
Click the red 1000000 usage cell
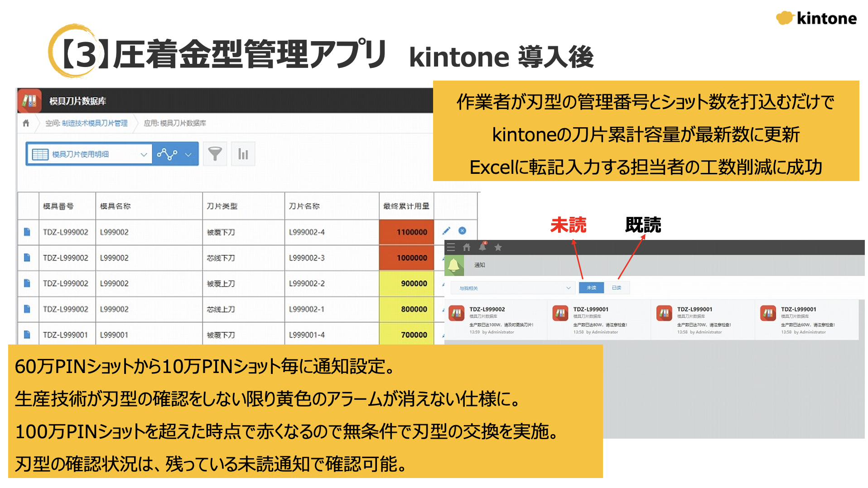[x=406, y=258]
